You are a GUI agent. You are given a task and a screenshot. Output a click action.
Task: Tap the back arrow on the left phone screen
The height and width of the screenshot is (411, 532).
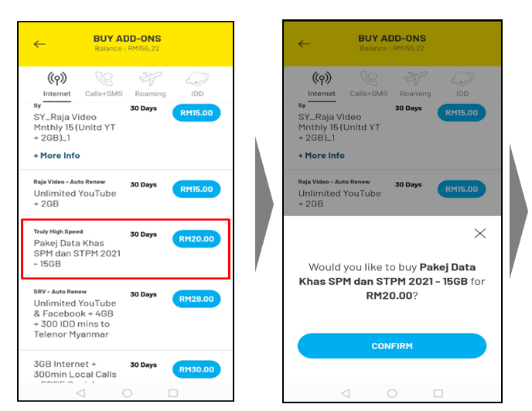click(x=40, y=44)
